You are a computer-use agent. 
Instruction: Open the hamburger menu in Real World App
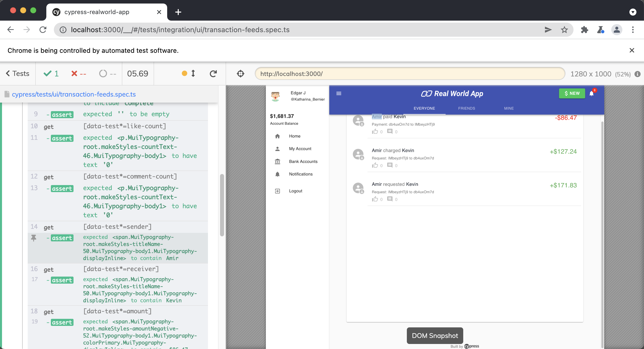[x=339, y=93]
